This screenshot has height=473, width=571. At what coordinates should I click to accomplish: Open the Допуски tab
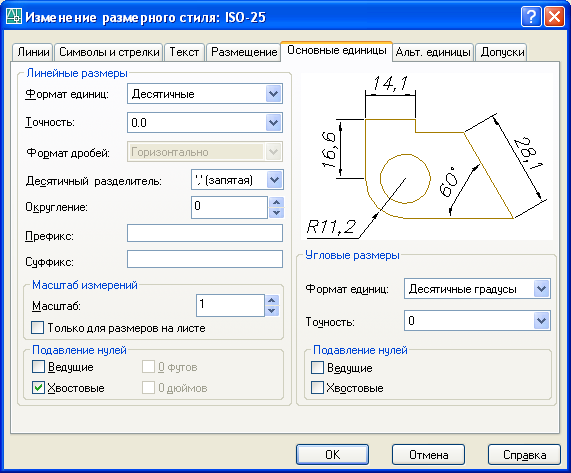coord(502,52)
